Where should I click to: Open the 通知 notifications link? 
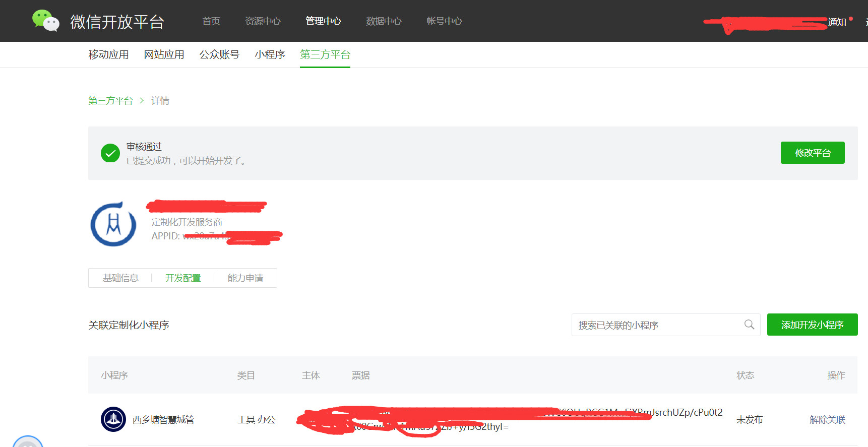coord(837,22)
